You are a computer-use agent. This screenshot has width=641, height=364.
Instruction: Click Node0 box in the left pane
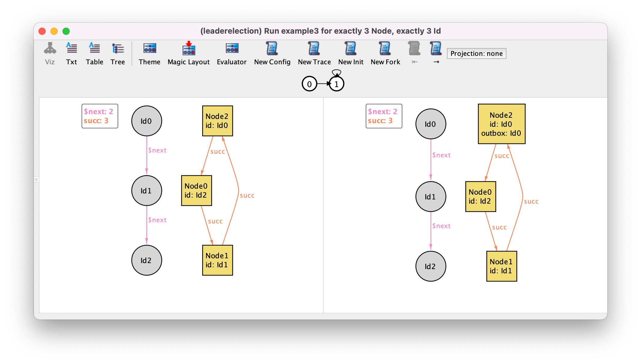click(x=196, y=190)
